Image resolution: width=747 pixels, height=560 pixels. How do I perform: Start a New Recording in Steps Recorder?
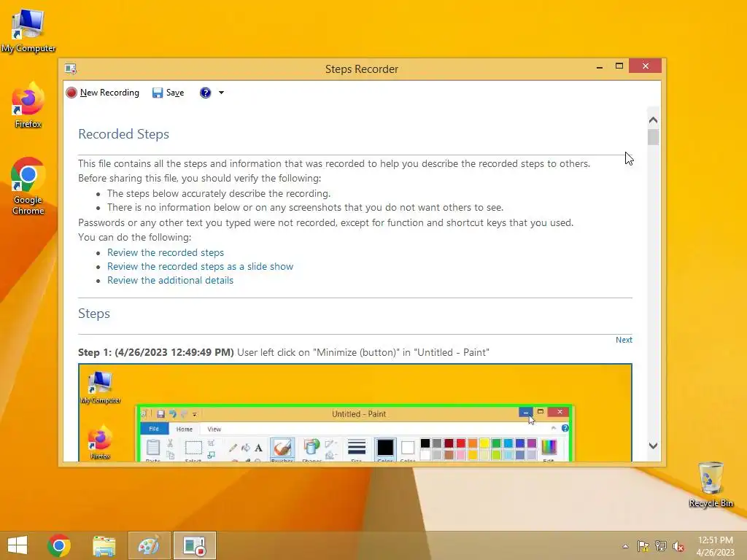pos(103,93)
